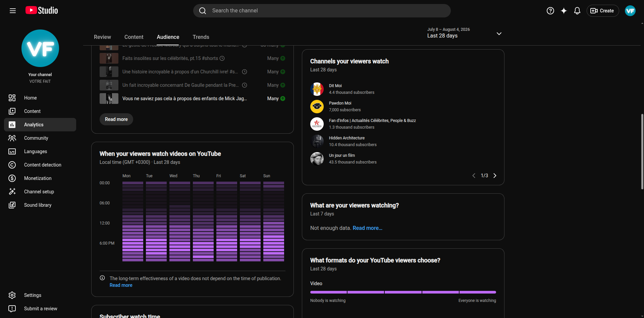Open the notifications bell
644x318 pixels.
(577, 11)
